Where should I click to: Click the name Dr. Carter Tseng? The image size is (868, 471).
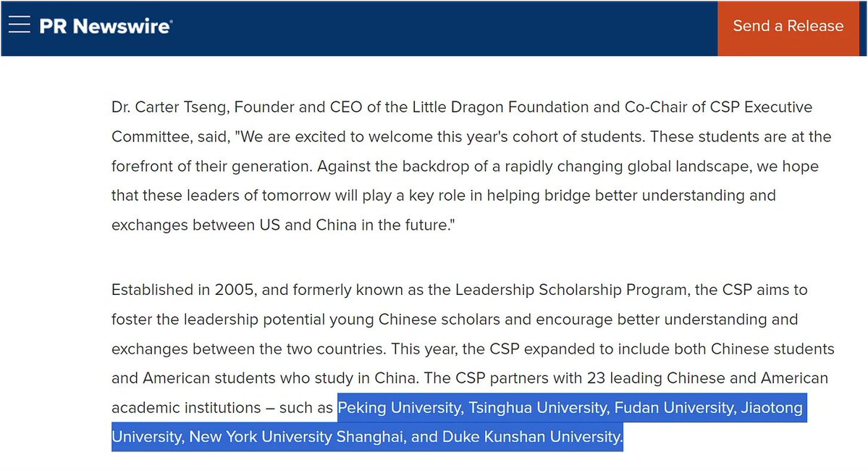coord(160,107)
